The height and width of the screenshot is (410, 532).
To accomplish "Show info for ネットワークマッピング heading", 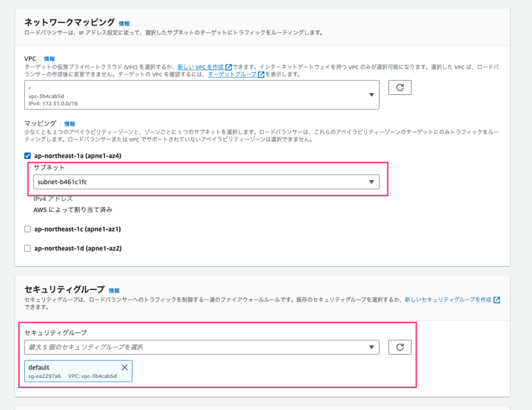I will (124, 23).
